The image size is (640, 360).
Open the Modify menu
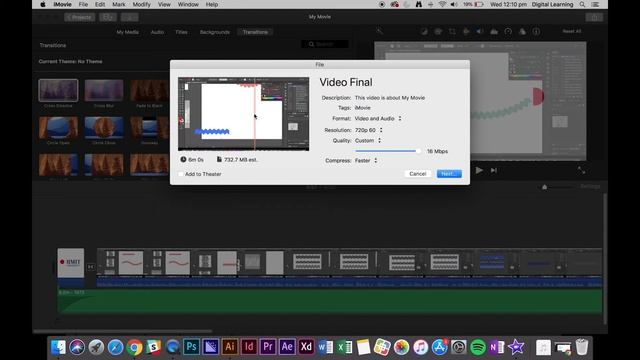click(142, 4)
